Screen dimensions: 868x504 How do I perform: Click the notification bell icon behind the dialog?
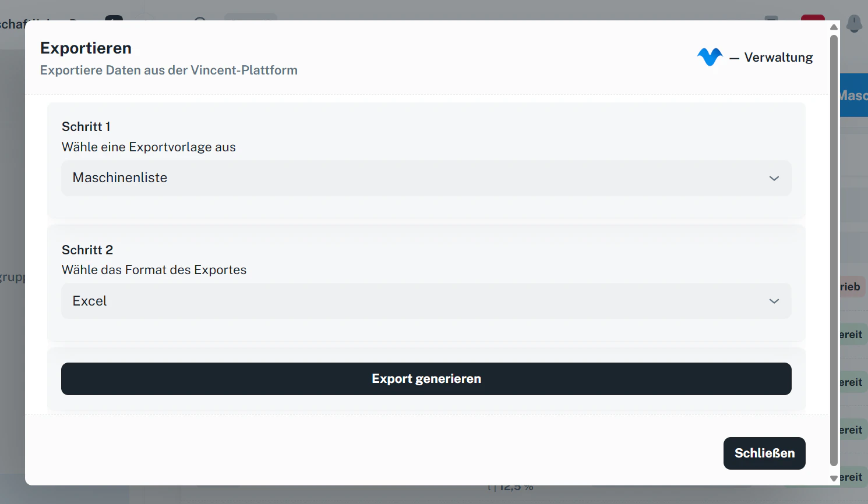click(x=854, y=24)
